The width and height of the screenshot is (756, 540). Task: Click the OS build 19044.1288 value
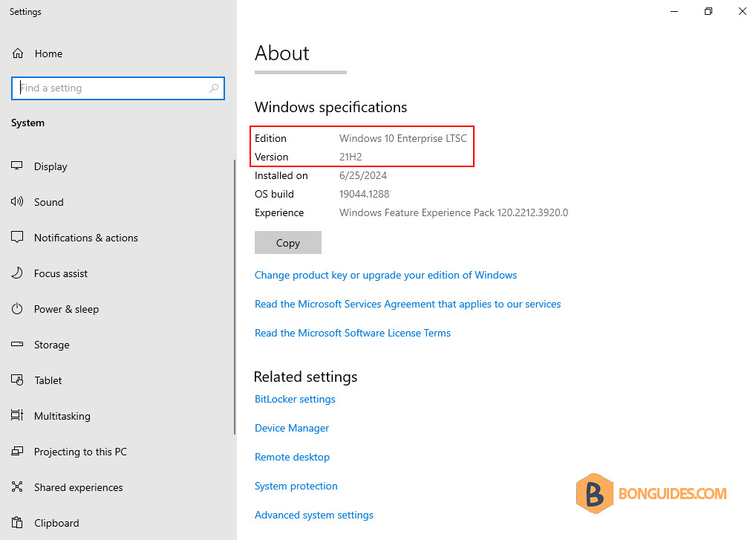(x=364, y=194)
